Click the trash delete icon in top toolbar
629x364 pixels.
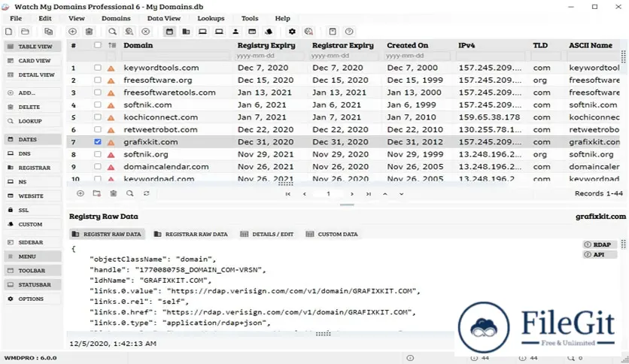(x=89, y=32)
